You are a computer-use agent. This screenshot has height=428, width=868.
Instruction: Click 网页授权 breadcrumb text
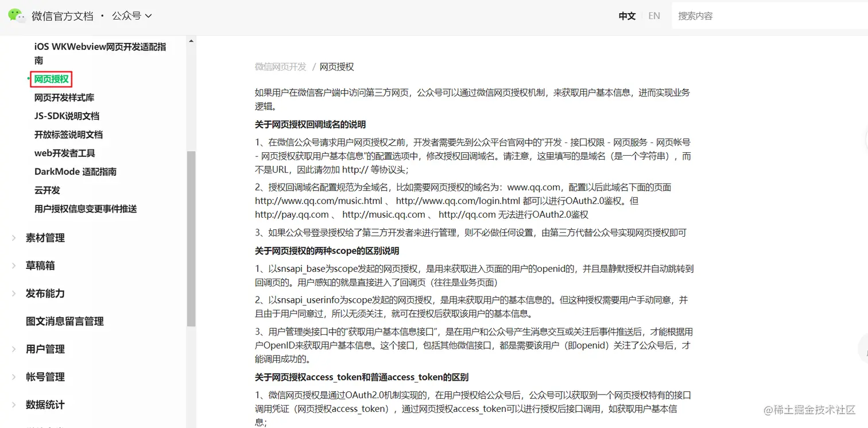coord(337,67)
